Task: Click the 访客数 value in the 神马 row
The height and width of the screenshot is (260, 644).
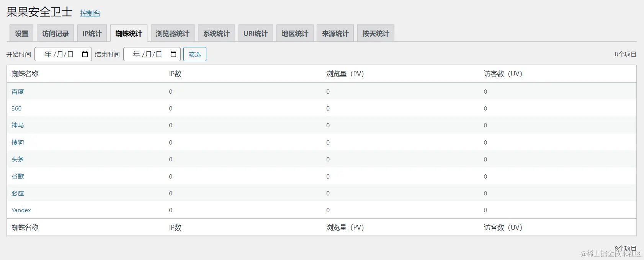Action: (x=485, y=125)
